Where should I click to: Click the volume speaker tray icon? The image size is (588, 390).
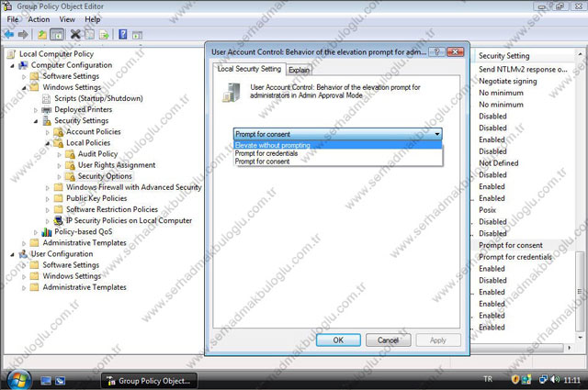tap(555, 380)
